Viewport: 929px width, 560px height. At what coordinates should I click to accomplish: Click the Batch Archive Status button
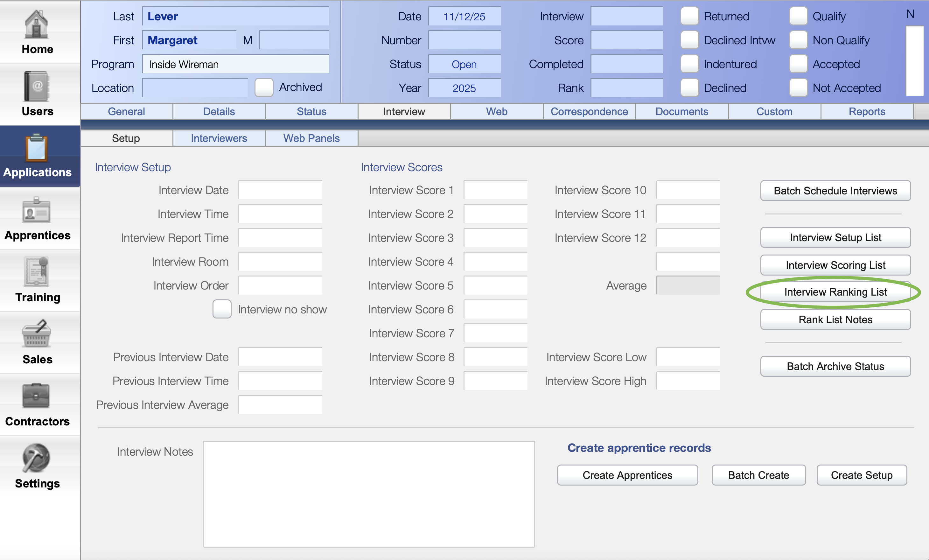point(835,366)
